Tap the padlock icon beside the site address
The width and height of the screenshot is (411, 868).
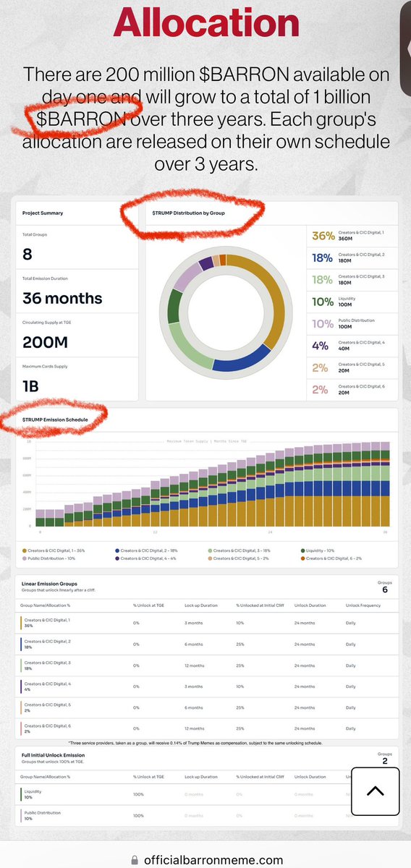coord(133,859)
